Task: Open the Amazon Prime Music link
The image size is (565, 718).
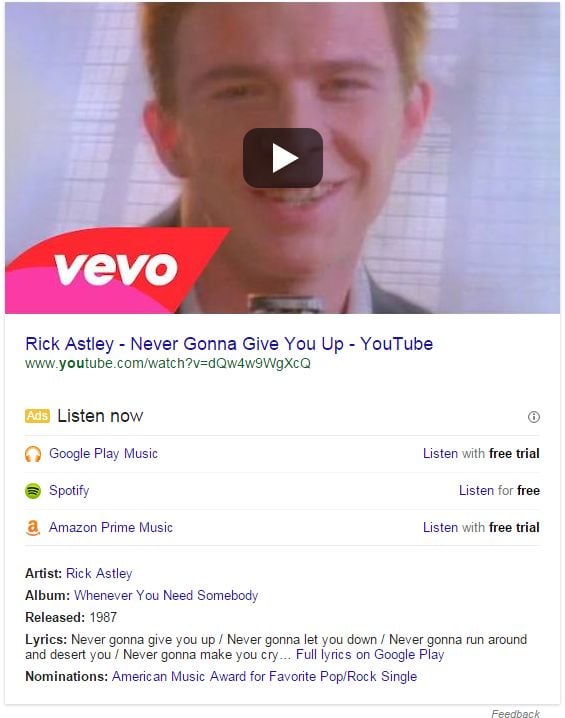Action: coord(111,528)
